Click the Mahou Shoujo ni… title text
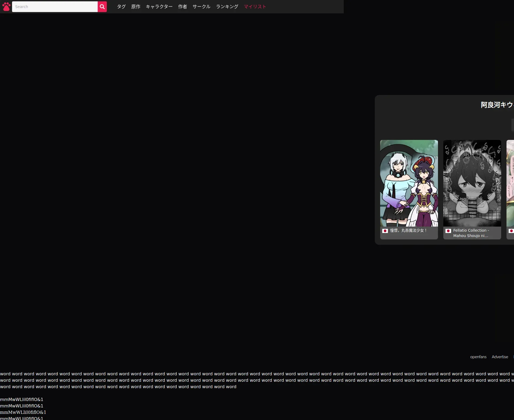Image resolution: width=514 pixels, height=420 pixels. [x=471, y=236]
